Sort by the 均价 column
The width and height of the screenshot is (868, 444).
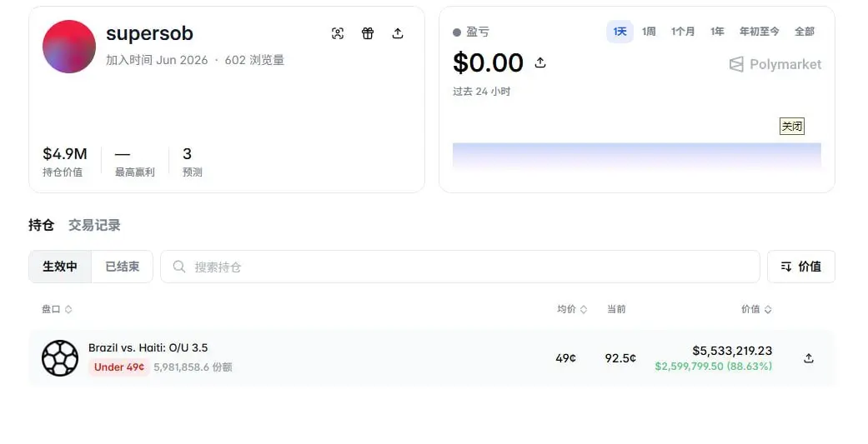click(x=572, y=309)
